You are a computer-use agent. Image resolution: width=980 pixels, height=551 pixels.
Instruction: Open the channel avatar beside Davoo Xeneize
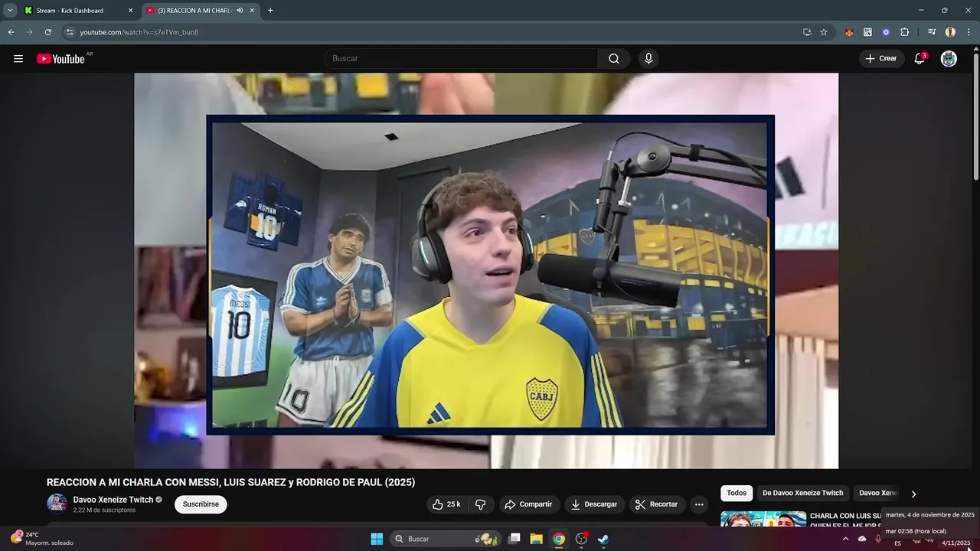(x=57, y=504)
